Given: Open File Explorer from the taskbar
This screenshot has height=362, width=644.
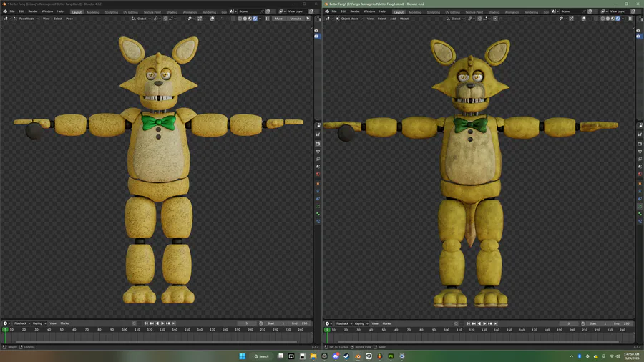Looking at the screenshot, I should coord(313,356).
